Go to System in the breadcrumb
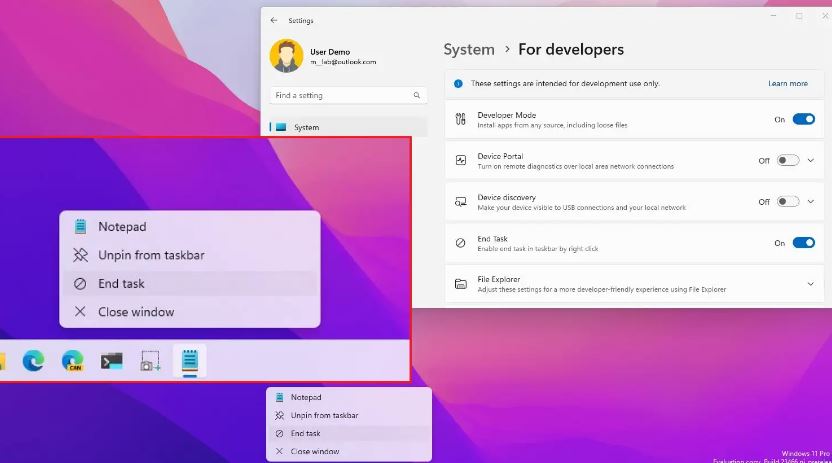This screenshot has width=832, height=463. [469, 49]
